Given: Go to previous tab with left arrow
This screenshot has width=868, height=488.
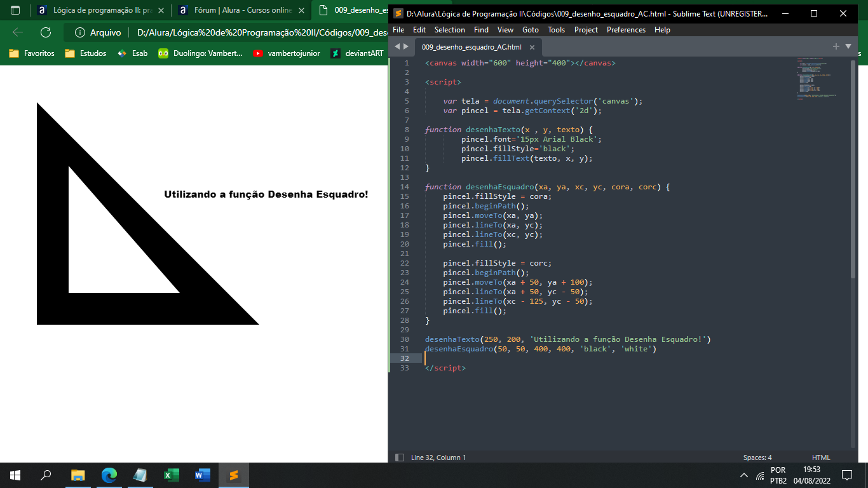Looking at the screenshot, I should click(397, 46).
